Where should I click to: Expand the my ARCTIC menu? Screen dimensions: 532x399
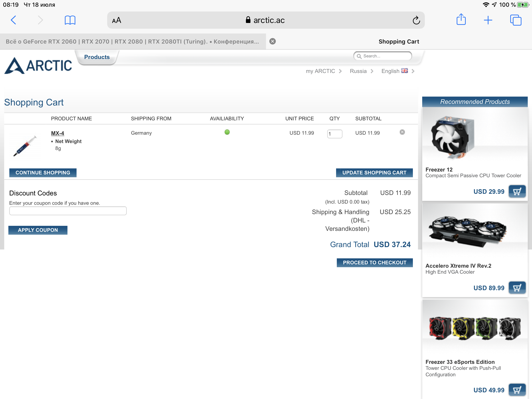323,71
